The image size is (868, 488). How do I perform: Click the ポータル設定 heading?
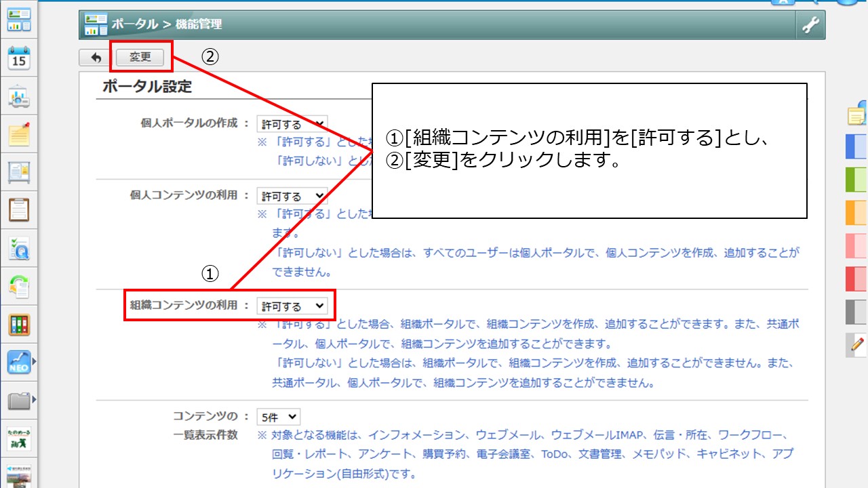[147, 87]
